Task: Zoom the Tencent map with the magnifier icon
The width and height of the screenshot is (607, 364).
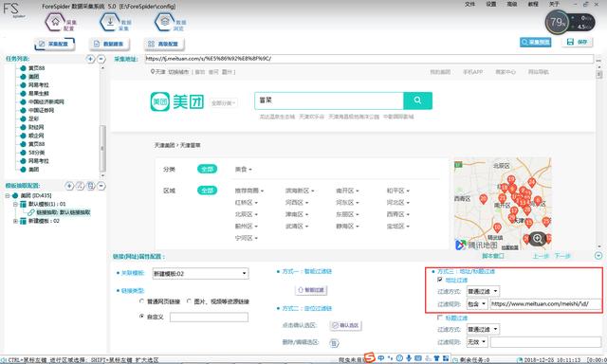Action: pyautogui.click(x=538, y=239)
